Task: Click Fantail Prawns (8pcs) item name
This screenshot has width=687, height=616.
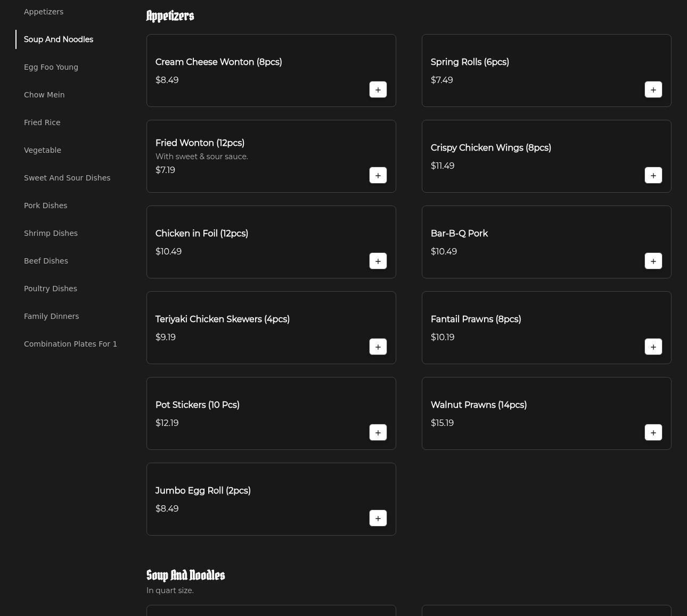Action: 476,319
